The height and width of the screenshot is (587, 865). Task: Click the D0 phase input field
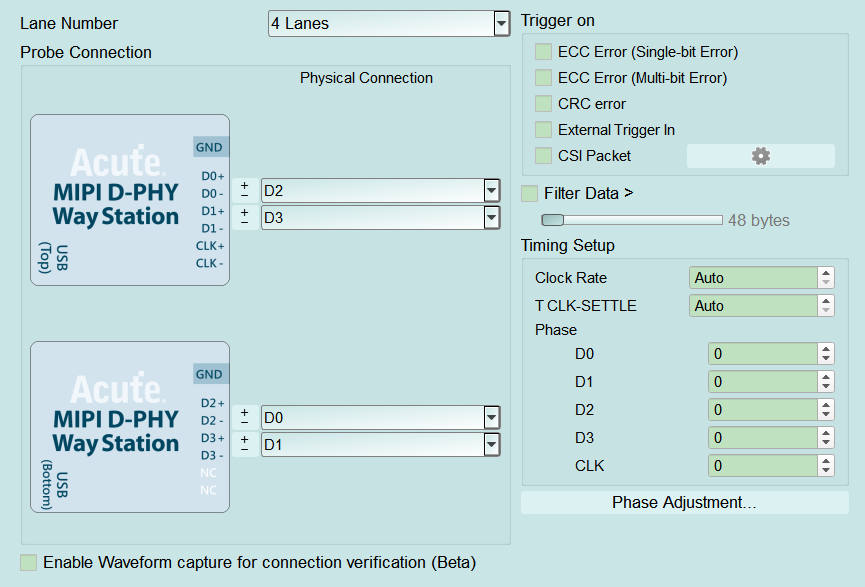(762, 354)
